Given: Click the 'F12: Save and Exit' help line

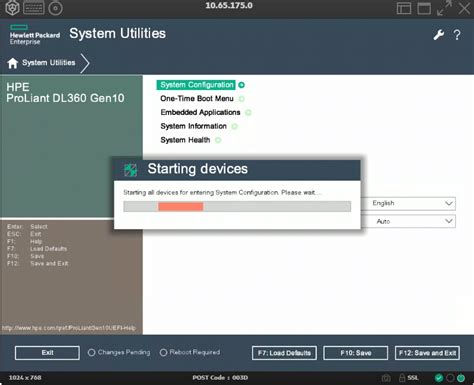Looking at the screenshot, I should 38,264.
